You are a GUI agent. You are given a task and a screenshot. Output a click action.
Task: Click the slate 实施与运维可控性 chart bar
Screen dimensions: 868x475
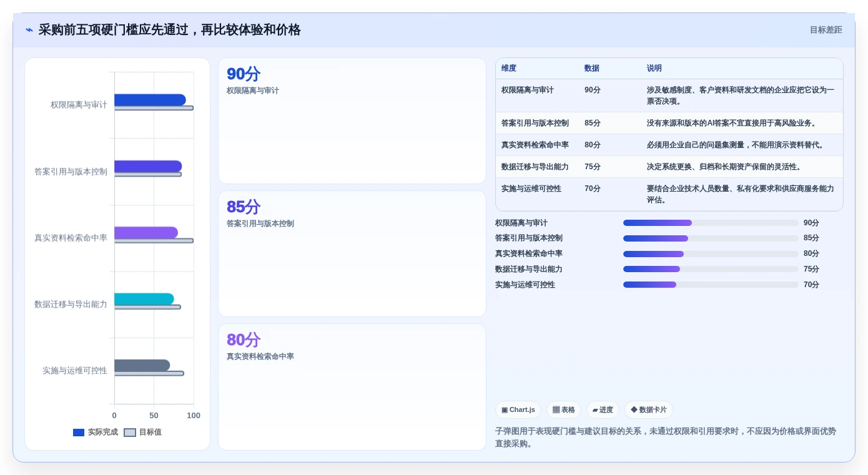[x=142, y=365]
